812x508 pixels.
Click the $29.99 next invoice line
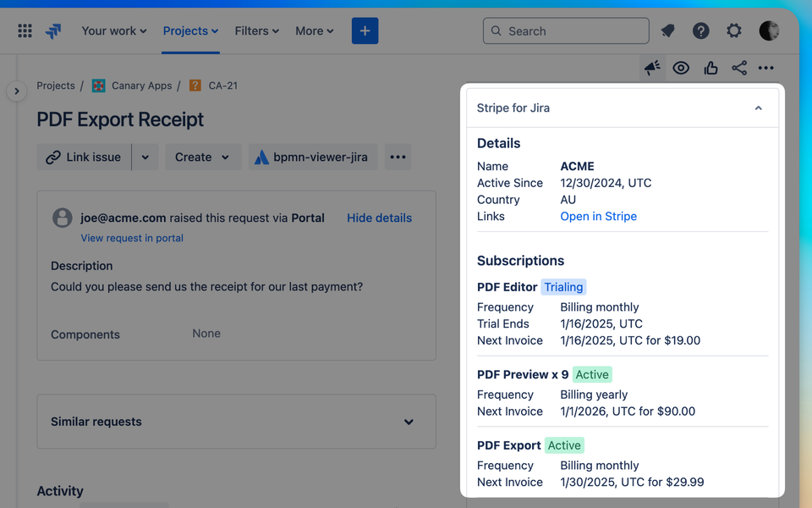(632, 482)
